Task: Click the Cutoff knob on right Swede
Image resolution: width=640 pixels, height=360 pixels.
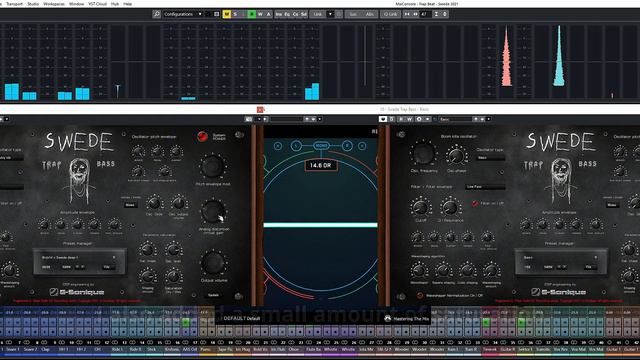Action: pos(420,207)
